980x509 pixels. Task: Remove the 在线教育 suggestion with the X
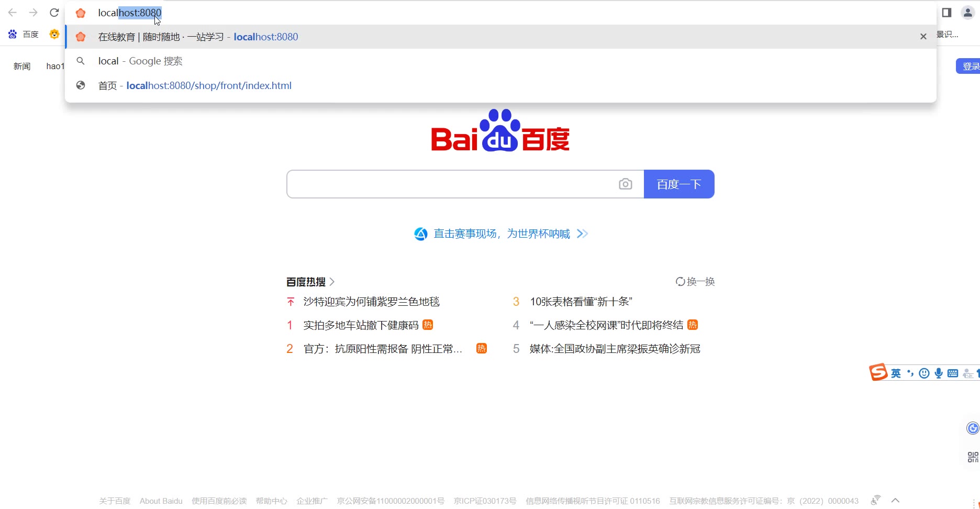click(923, 37)
